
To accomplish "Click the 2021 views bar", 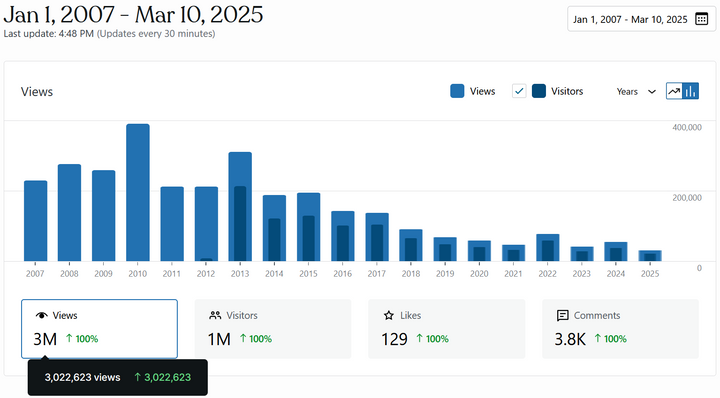I will (x=513, y=253).
